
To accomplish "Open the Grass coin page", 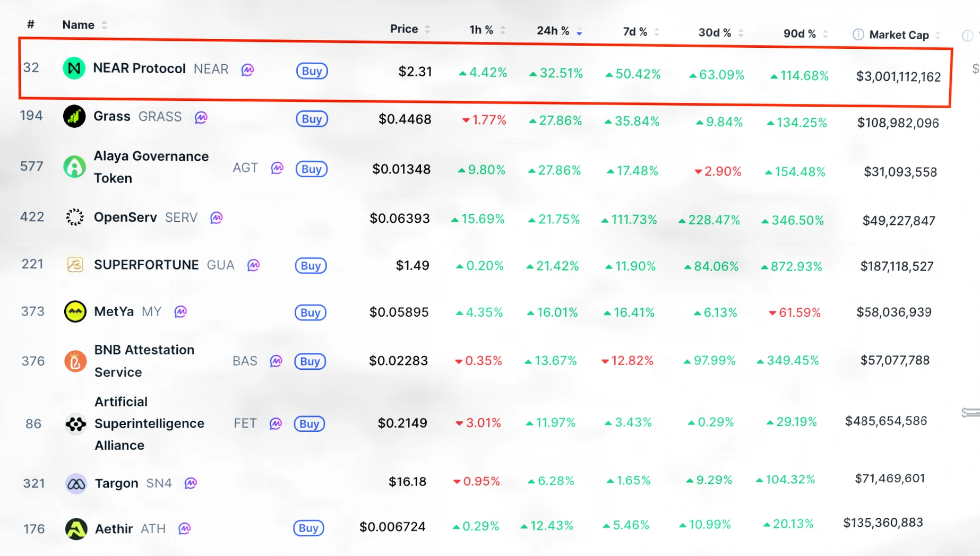I will 112,116.
